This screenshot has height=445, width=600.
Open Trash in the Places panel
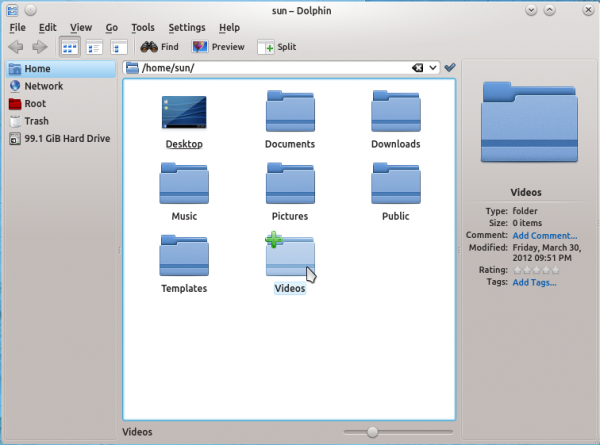click(61, 121)
